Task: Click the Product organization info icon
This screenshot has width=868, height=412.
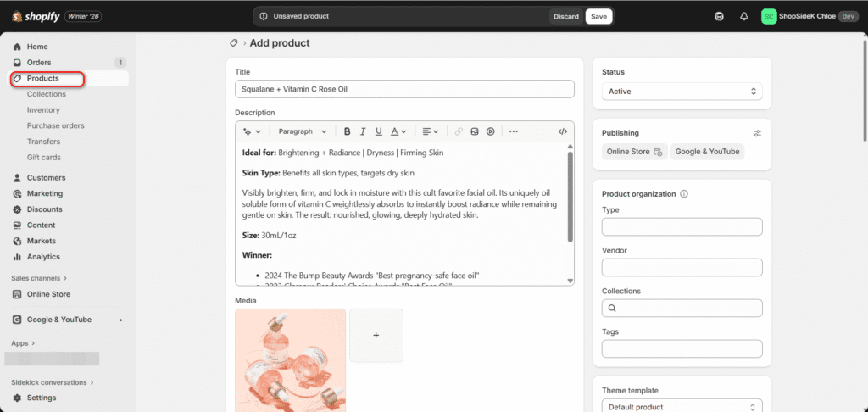Action: 684,194
